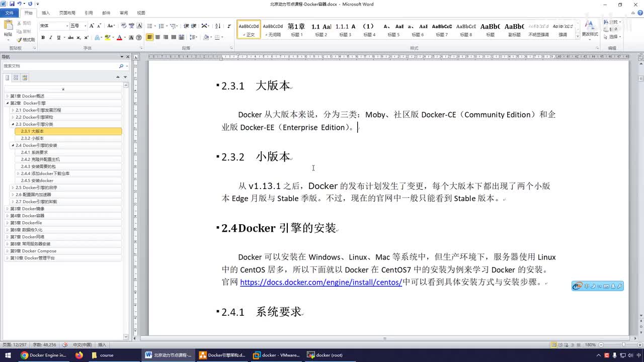This screenshot has height=362, width=644.
Task: Click the character shading icon
Action: [x=131, y=37]
